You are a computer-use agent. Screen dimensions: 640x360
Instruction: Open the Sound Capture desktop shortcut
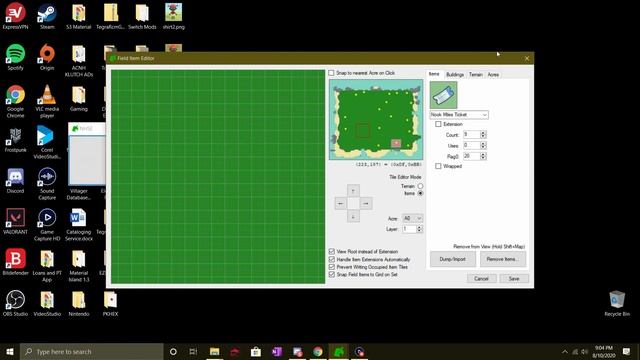point(47,183)
